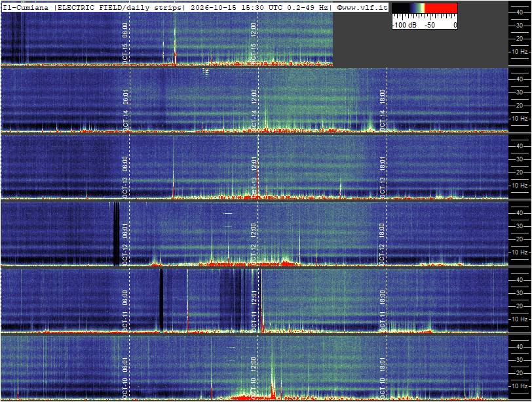
Task: Select the "ELECTRIC FIELD/daily strips" title text
Action: pos(119,7)
